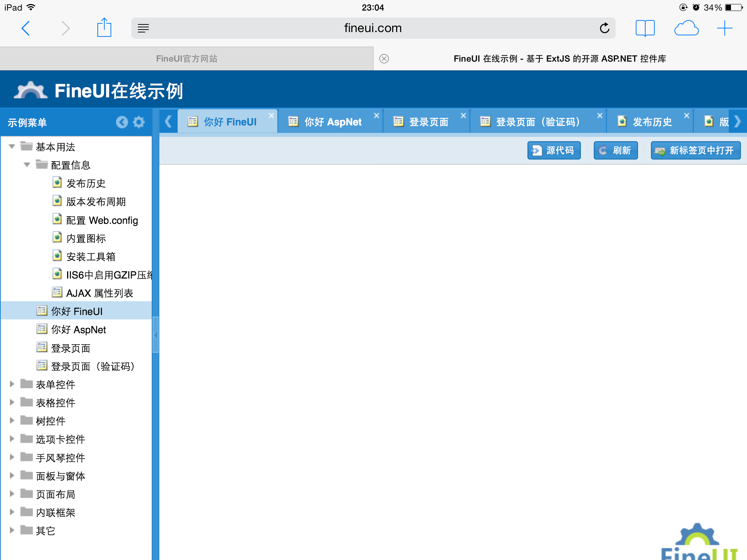
Task: Open 发布历史 tree item
Action: (76, 183)
